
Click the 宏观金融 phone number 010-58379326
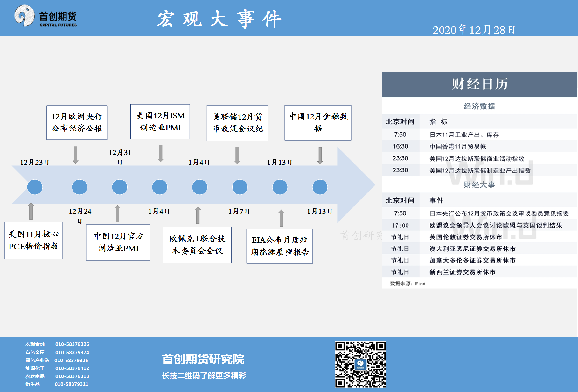point(72,344)
